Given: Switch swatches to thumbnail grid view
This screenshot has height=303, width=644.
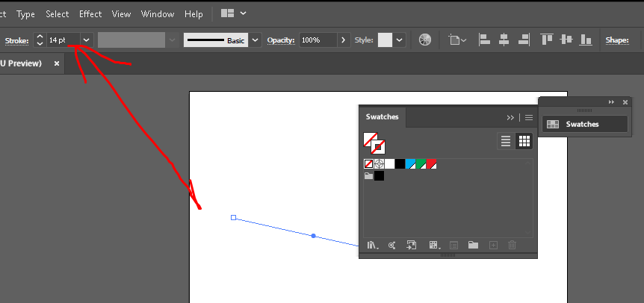Looking at the screenshot, I should pos(524,142).
